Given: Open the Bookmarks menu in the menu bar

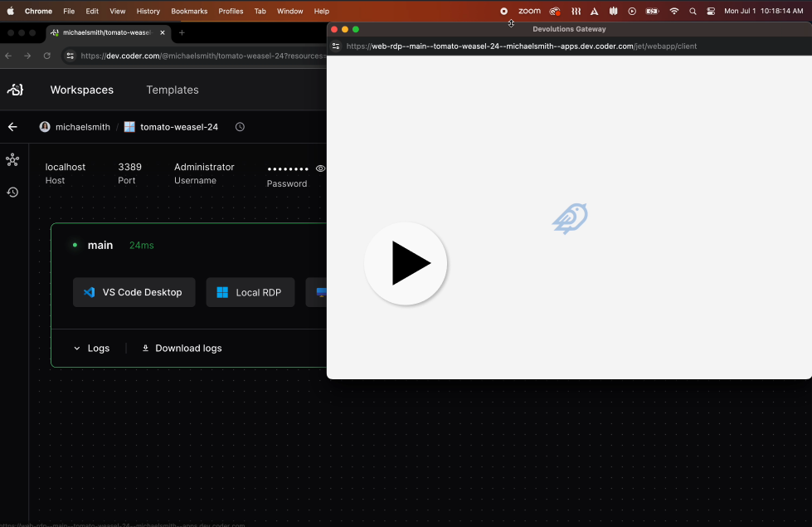Looking at the screenshot, I should coord(189,11).
